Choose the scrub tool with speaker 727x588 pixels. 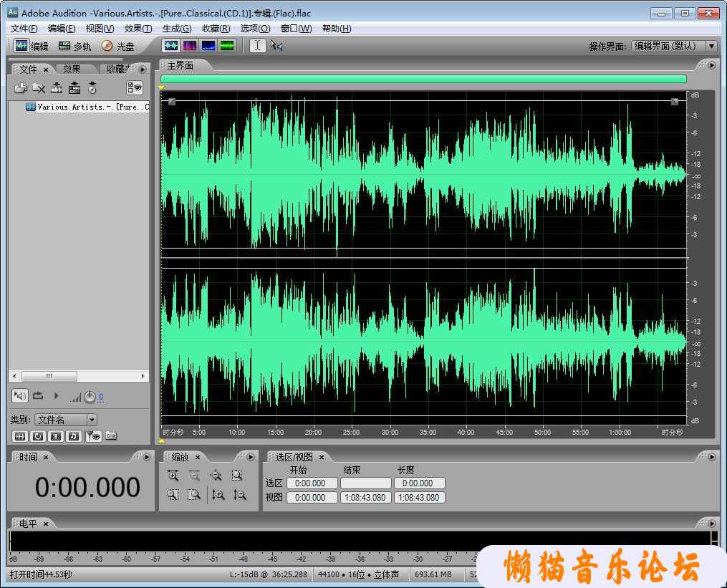coord(276,45)
